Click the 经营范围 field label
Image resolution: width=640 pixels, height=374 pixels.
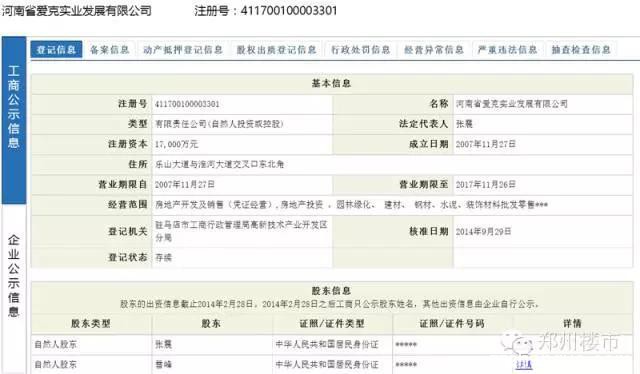128,205
